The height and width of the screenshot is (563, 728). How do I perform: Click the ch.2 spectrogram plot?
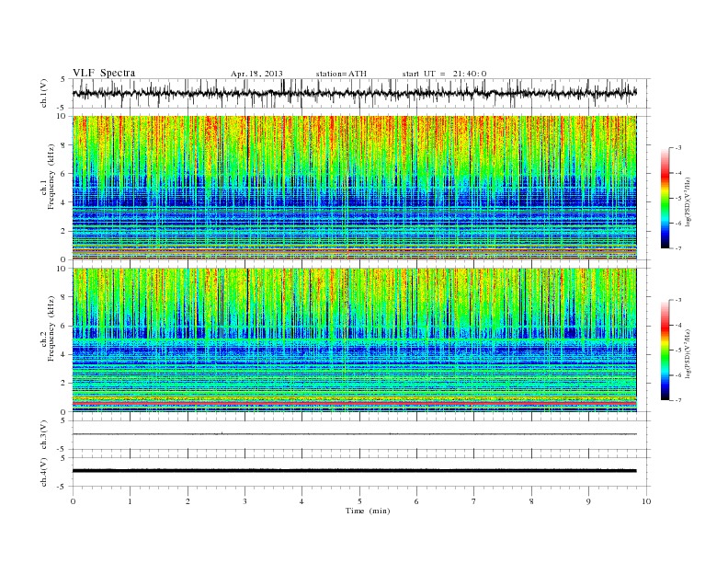(354, 340)
